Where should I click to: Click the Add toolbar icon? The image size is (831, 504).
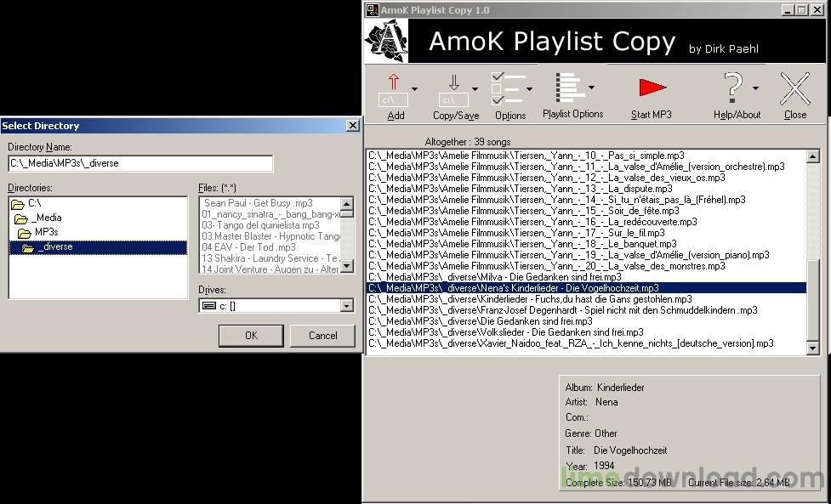[x=393, y=90]
